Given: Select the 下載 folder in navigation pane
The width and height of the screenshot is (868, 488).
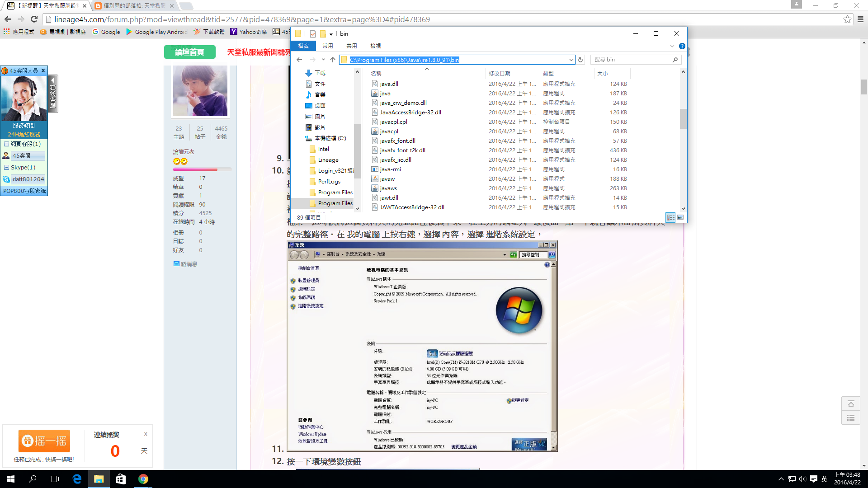Looking at the screenshot, I should click(x=320, y=73).
